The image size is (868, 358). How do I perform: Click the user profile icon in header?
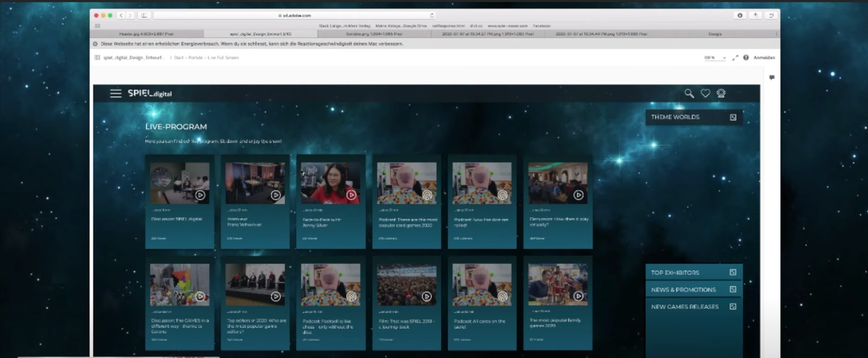[721, 93]
